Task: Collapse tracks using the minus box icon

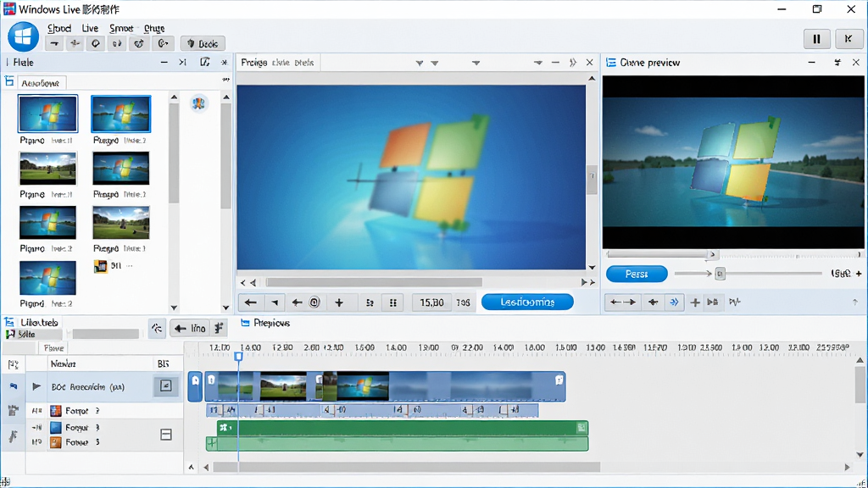Action: coord(165,435)
